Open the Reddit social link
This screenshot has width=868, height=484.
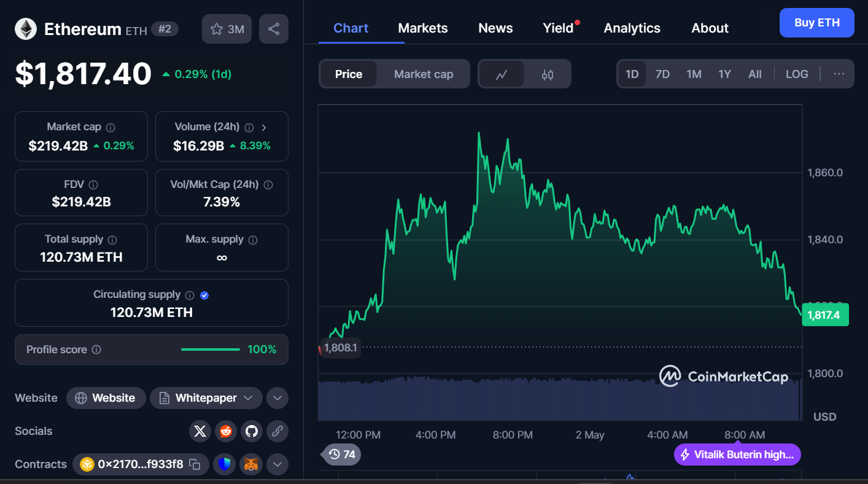click(226, 431)
